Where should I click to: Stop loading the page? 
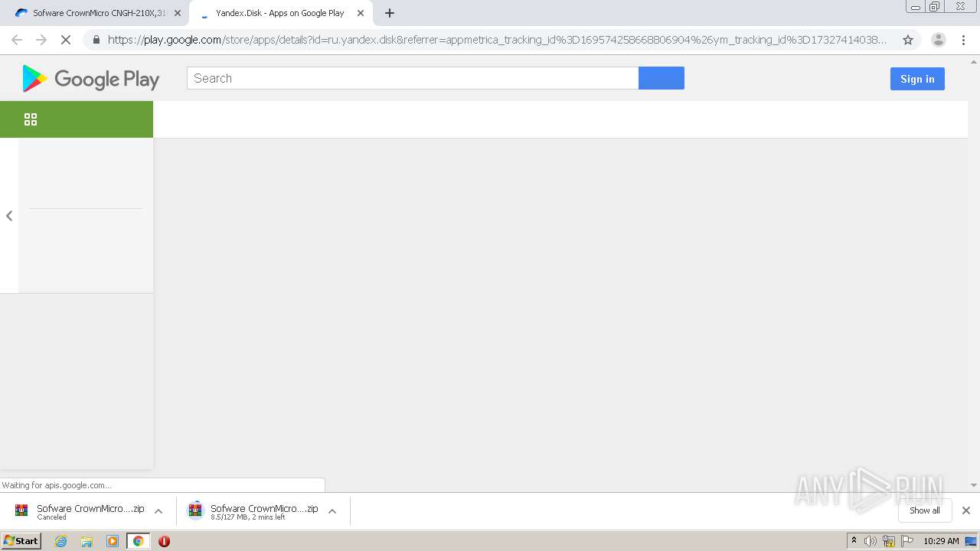(x=66, y=40)
